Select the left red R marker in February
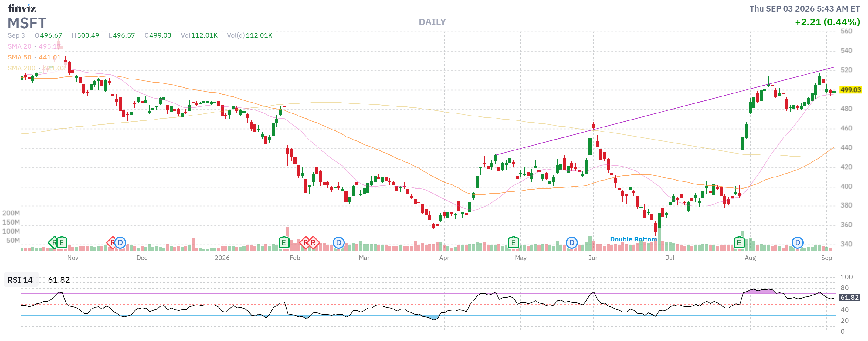Image resolution: width=868 pixels, height=341 pixels. 305,243
